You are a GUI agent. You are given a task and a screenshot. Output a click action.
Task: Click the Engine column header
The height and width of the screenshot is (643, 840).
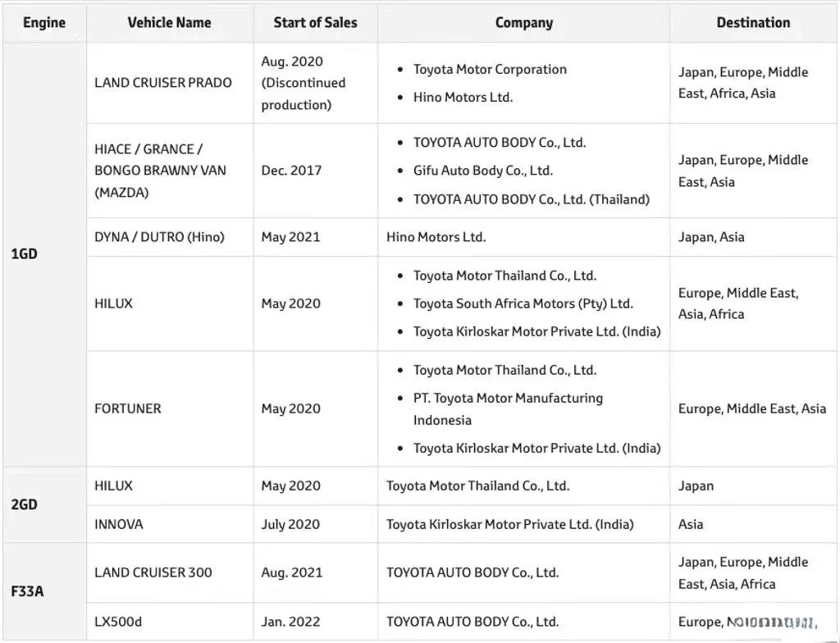pos(44,22)
